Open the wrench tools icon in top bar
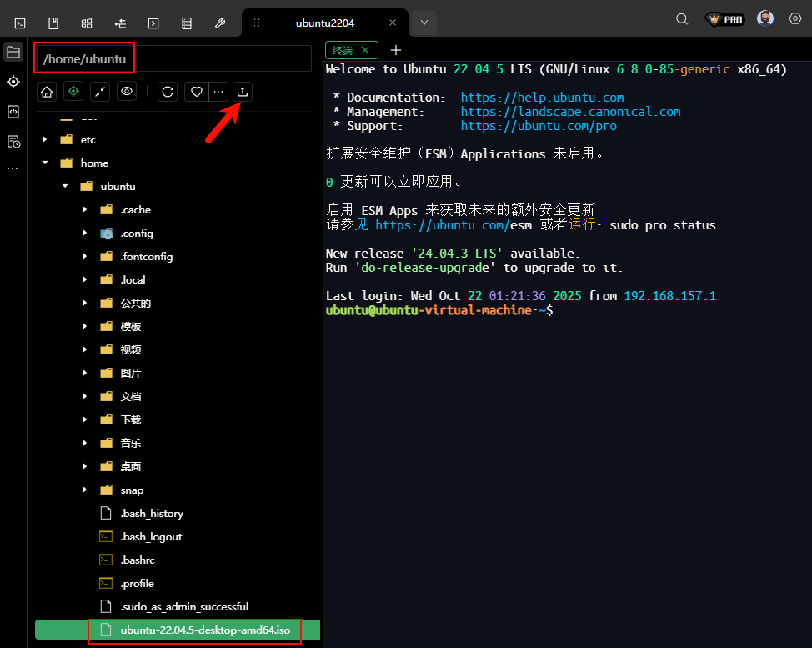The height and width of the screenshot is (648, 812). coord(220,23)
